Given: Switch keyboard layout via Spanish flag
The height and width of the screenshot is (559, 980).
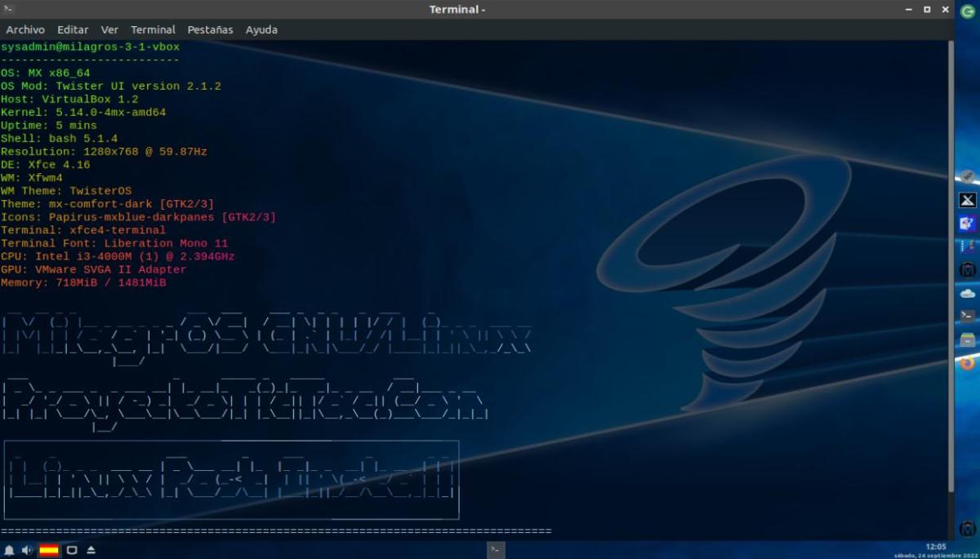Looking at the screenshot, I should pos(49,551).
